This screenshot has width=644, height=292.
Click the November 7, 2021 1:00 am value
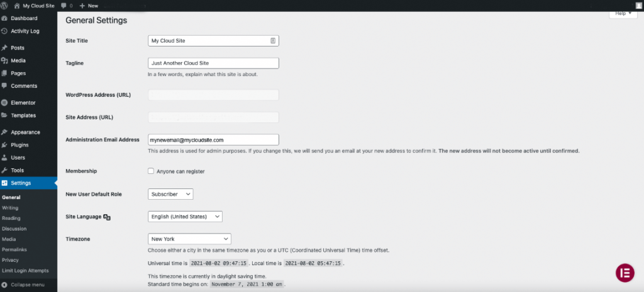click(x=247, y=284)
